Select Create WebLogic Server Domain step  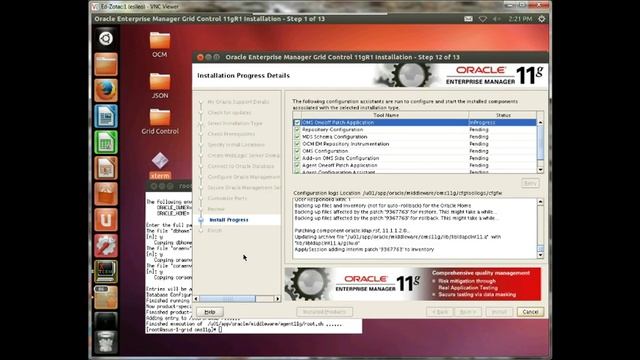[x=244, y=156]
